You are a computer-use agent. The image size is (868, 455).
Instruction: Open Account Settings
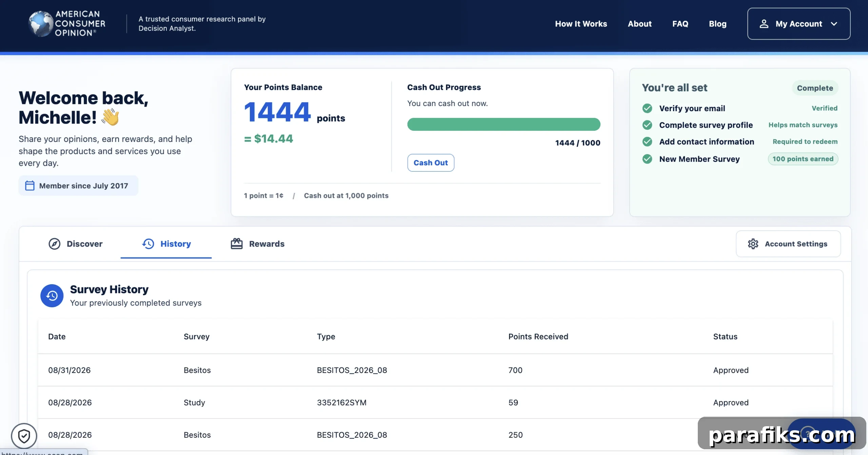point(788,244)
